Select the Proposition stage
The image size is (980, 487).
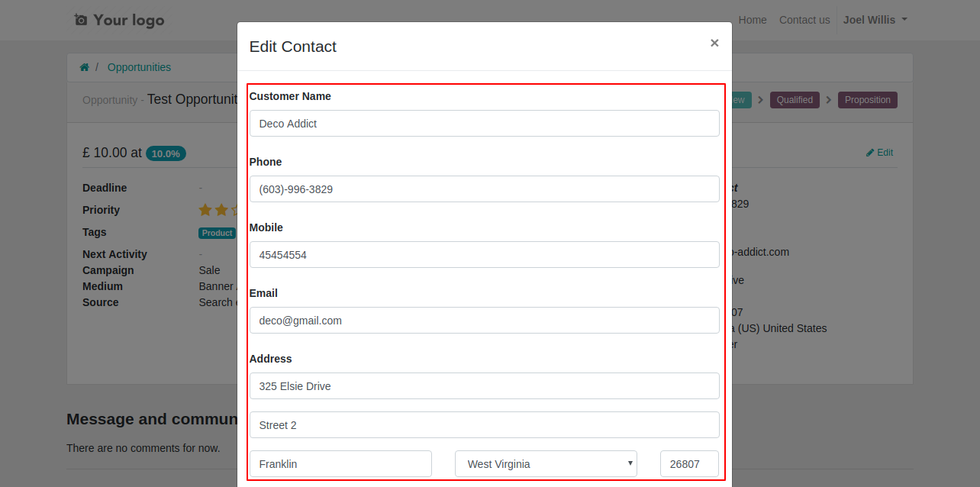(x=868, y=100)
